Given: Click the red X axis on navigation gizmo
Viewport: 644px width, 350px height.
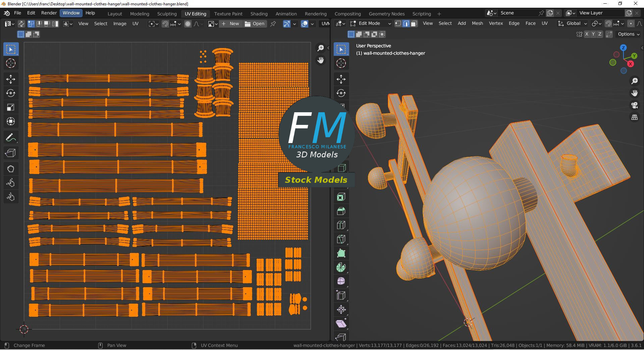Looking at the screenshot, I should [631, 64].
